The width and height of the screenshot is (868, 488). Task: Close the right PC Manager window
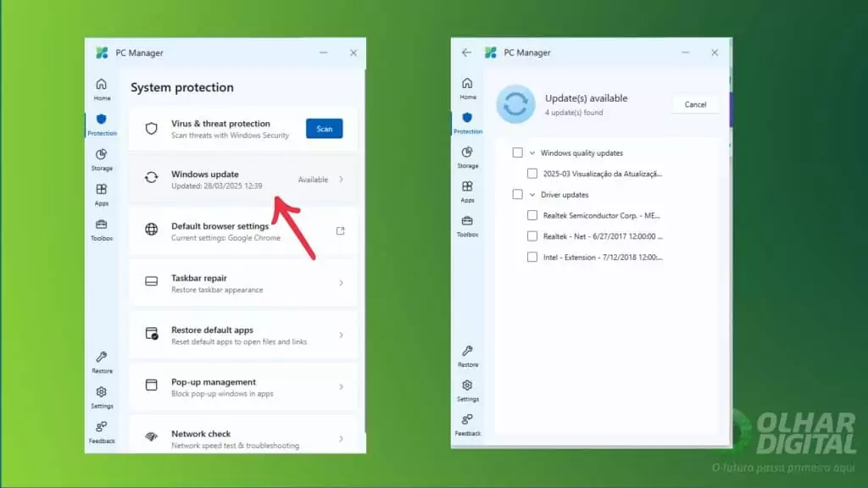715,53
